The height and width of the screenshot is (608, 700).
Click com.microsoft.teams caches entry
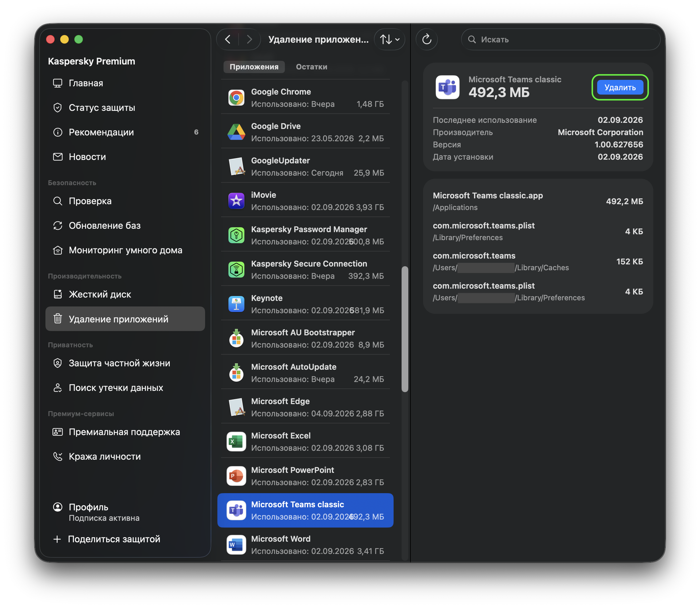coord(538,262)
